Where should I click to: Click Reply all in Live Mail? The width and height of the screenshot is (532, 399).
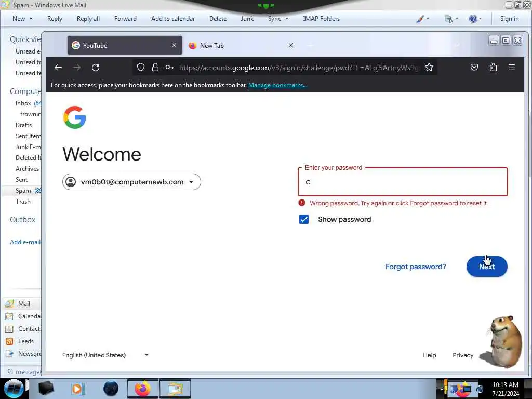[88, 19]
